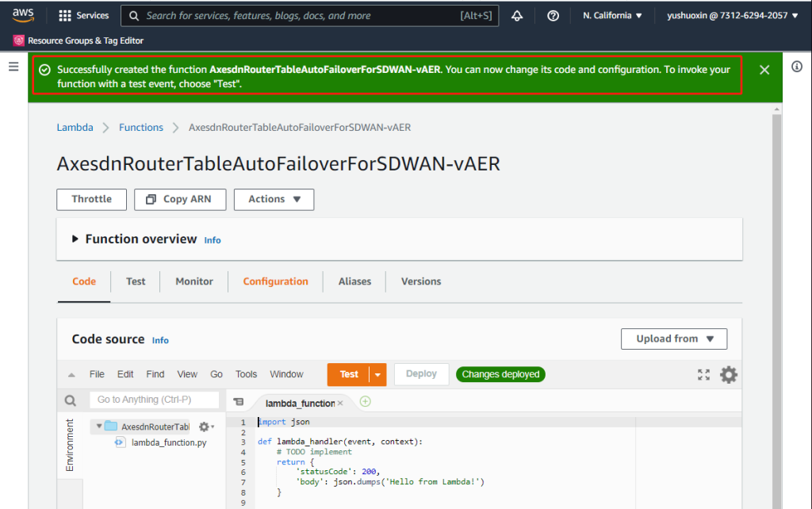This screenshot has width=812, height=509.
Task: Click the info circle icon at right
Action: [x=797, y=67]
